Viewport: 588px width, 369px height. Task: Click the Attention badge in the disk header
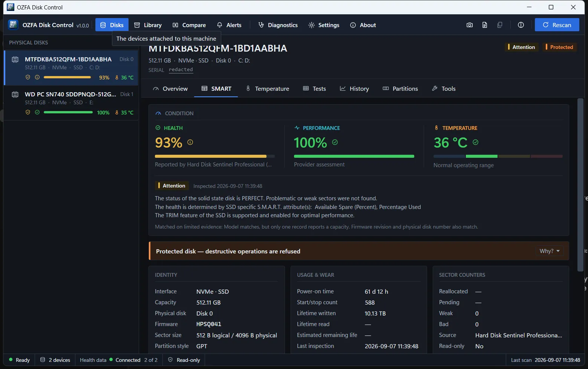coord(522,47)
